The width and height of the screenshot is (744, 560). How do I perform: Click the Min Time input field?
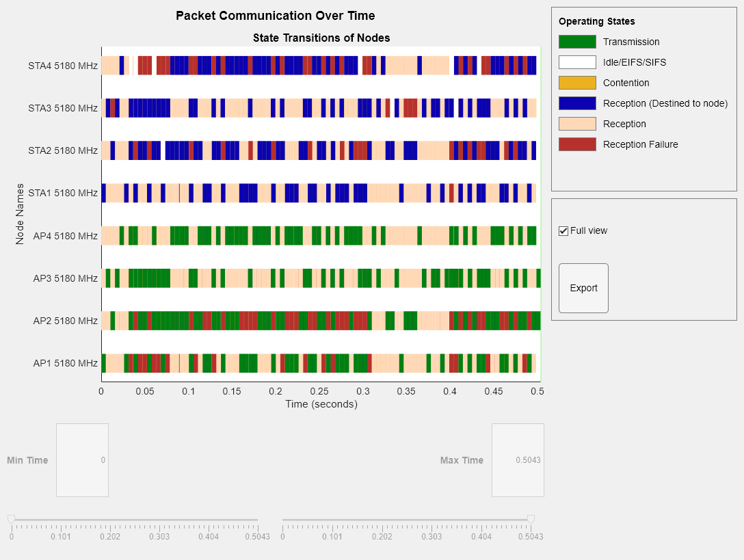(82, 460)
